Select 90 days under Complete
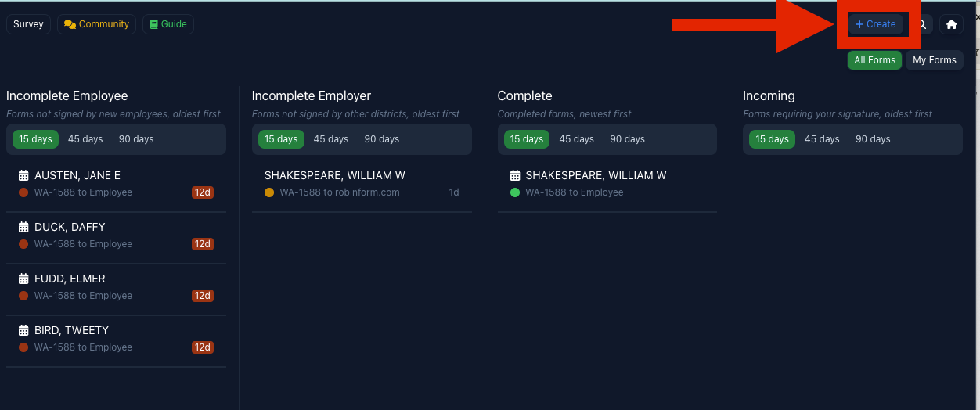980x410 pixels. coord(628,139)
